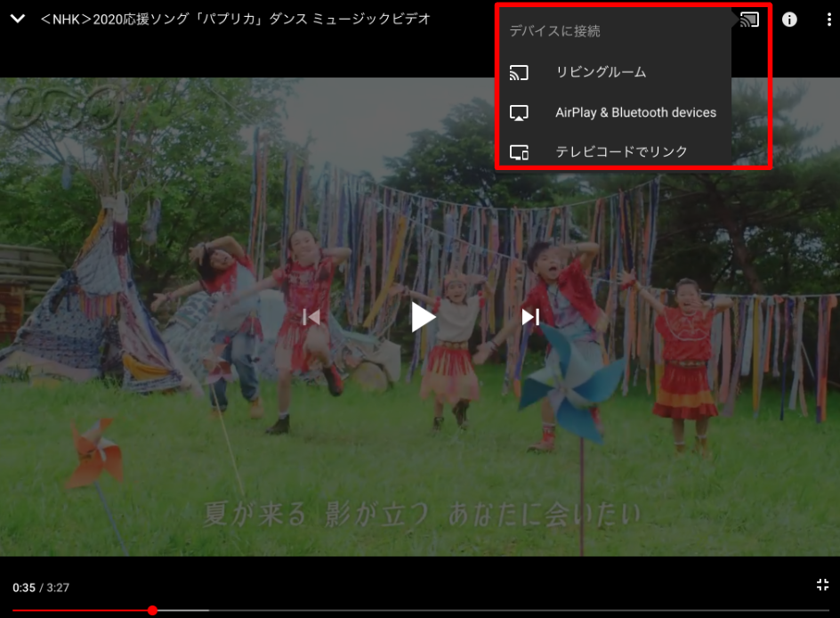Click the 0:35 / 3:27 time display

click(41, 588)
